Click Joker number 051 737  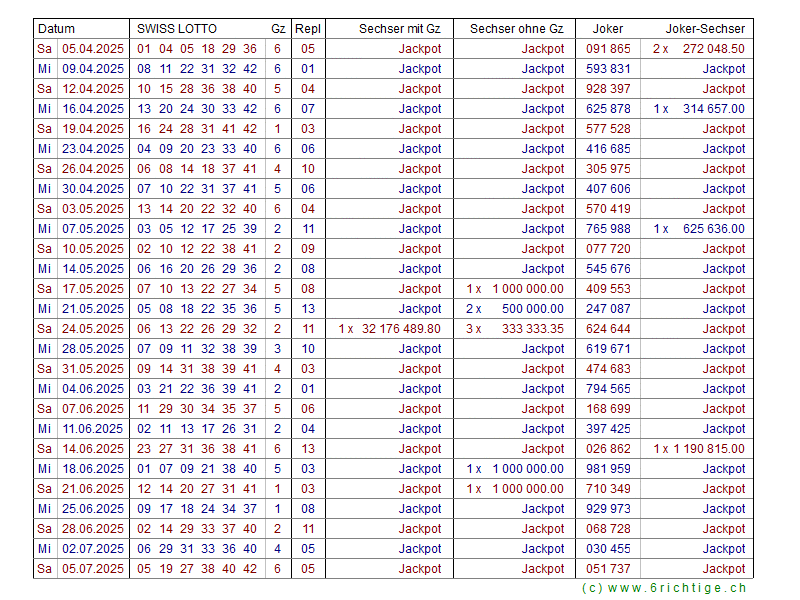(x=608, y=569)
